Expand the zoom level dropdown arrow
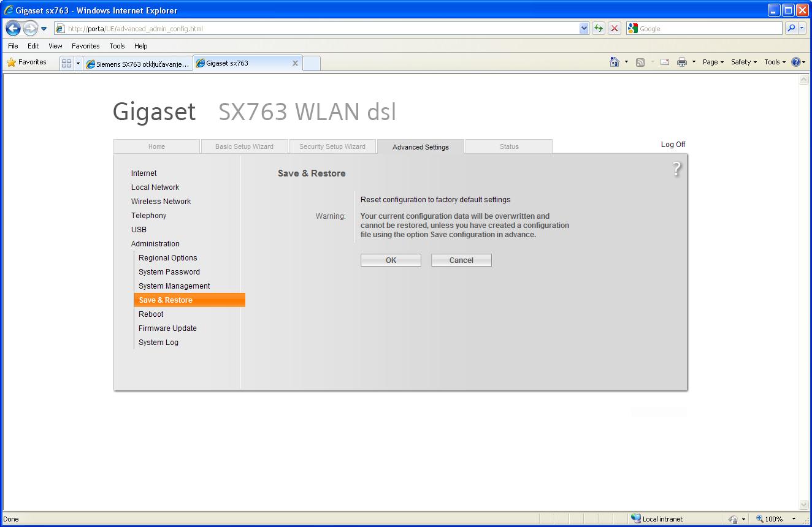 click(x=794, y=519)
